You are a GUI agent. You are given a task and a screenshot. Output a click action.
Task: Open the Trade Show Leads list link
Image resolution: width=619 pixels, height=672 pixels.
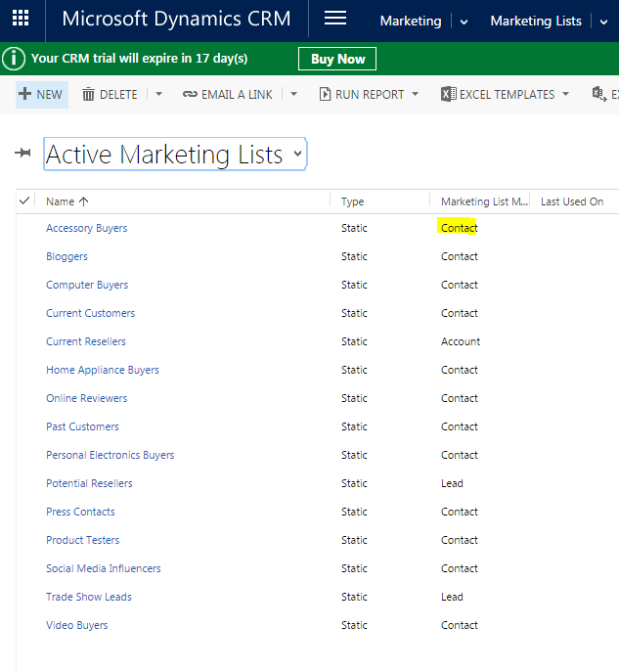point(88,597)
